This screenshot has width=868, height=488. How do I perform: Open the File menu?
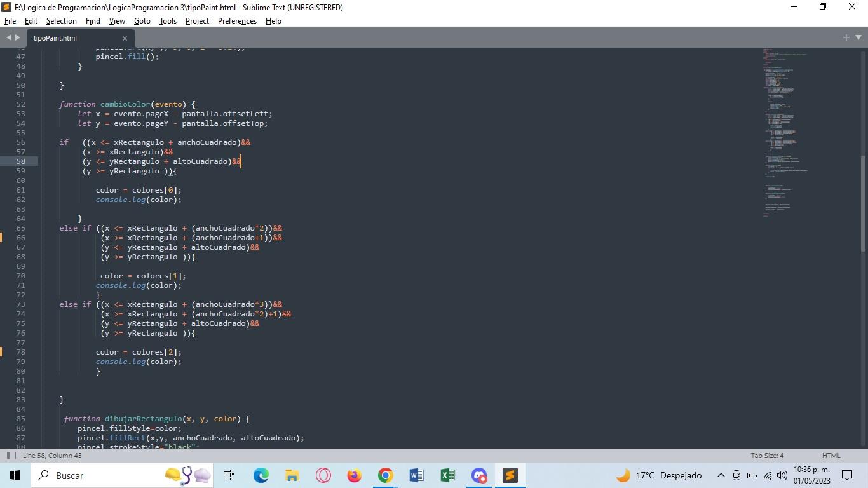click(x=10, y=21)
